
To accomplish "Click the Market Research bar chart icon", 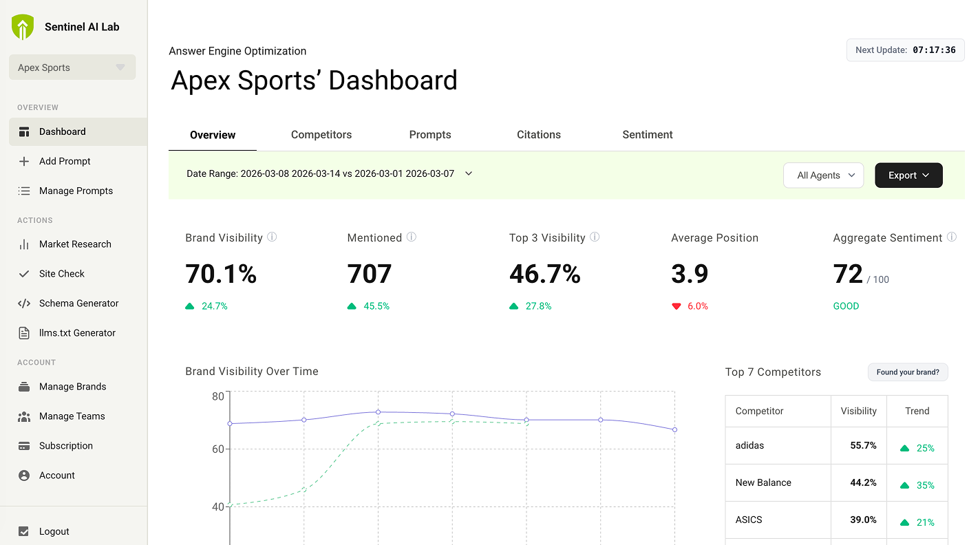I will point(24,244).
